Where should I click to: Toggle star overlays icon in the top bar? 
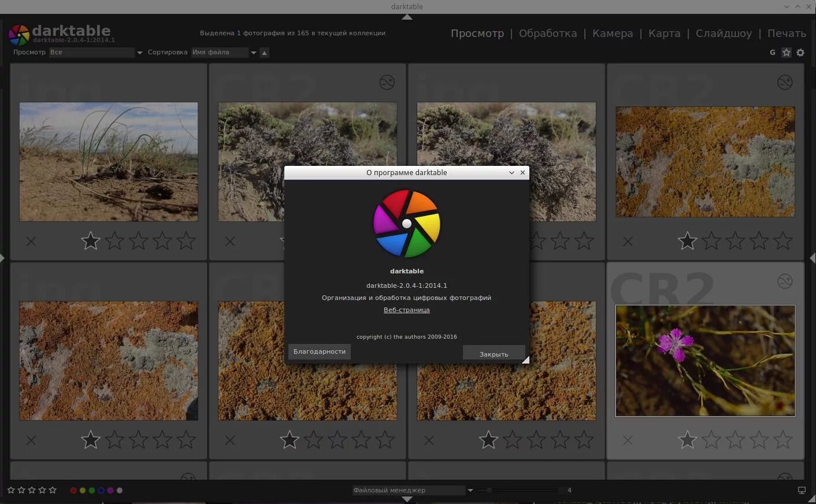pos(787,53)
